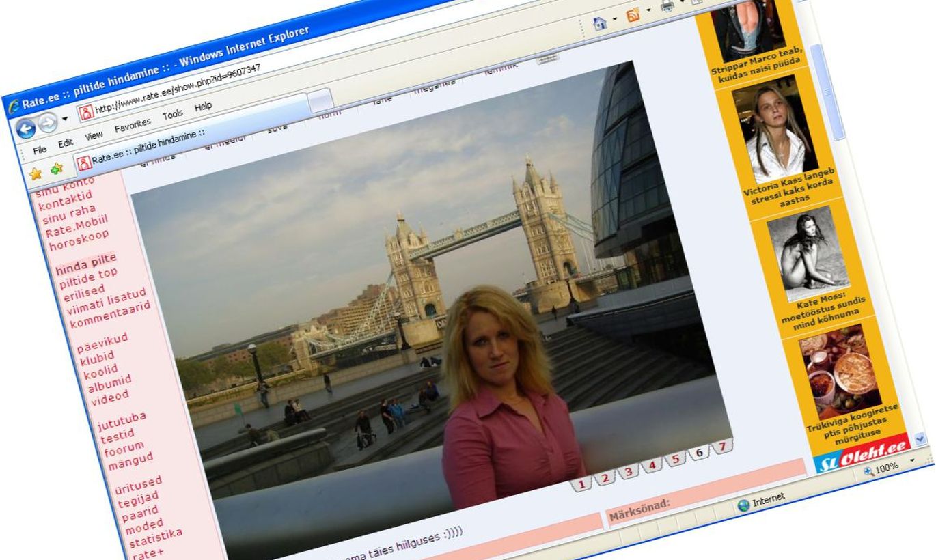Open the 'kommentaarid' sidebar link
This screenshot has height=560, width=936.
110,315
